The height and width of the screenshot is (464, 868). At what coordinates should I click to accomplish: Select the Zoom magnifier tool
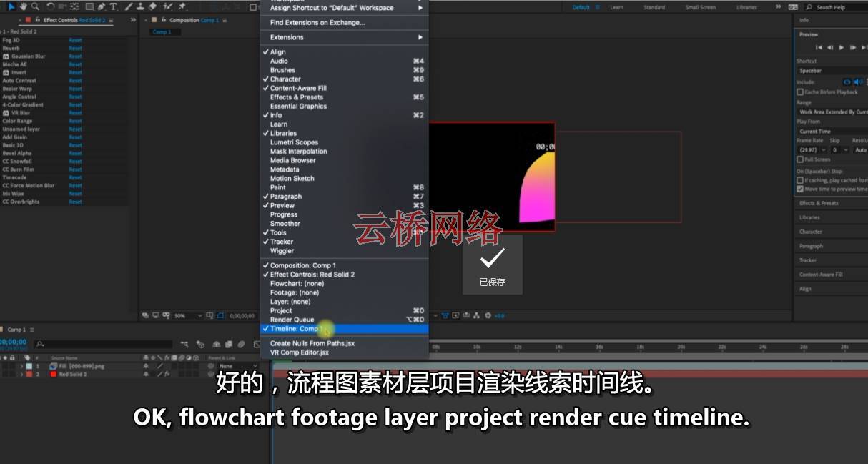click(36, 6)
